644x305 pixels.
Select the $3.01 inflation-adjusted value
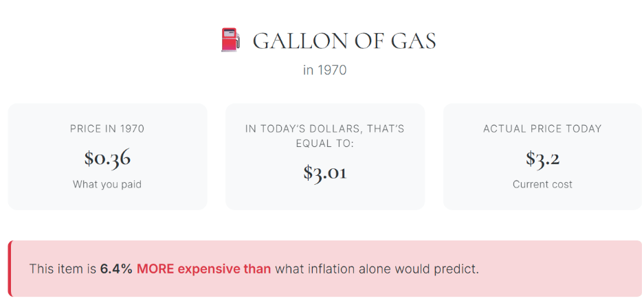click(x=325, y=172)
